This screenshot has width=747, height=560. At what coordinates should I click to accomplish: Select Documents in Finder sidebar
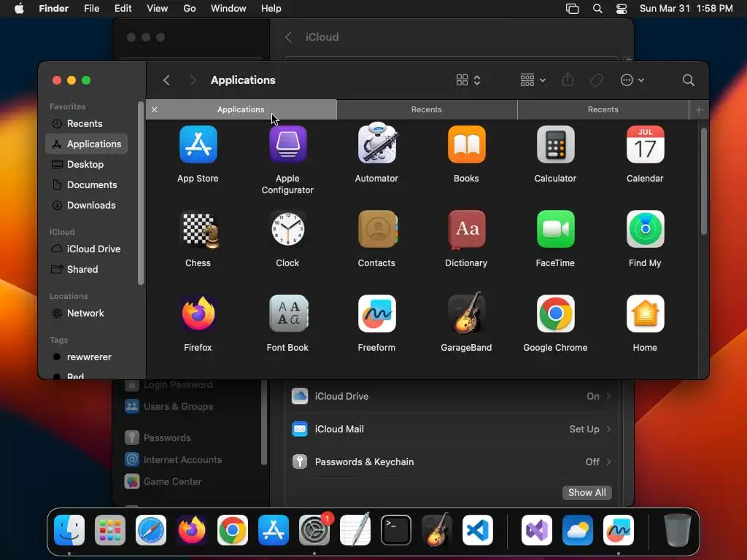86,184
